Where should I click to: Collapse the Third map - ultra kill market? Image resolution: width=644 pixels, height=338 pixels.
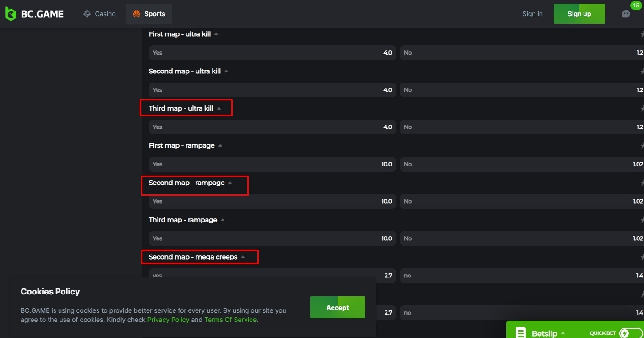(x=219, y=109)
